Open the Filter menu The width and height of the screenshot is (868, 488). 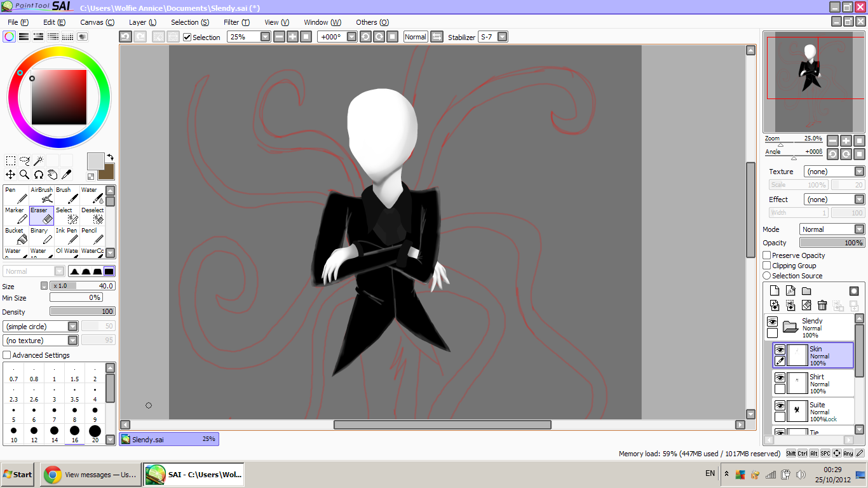click(236, 22)
